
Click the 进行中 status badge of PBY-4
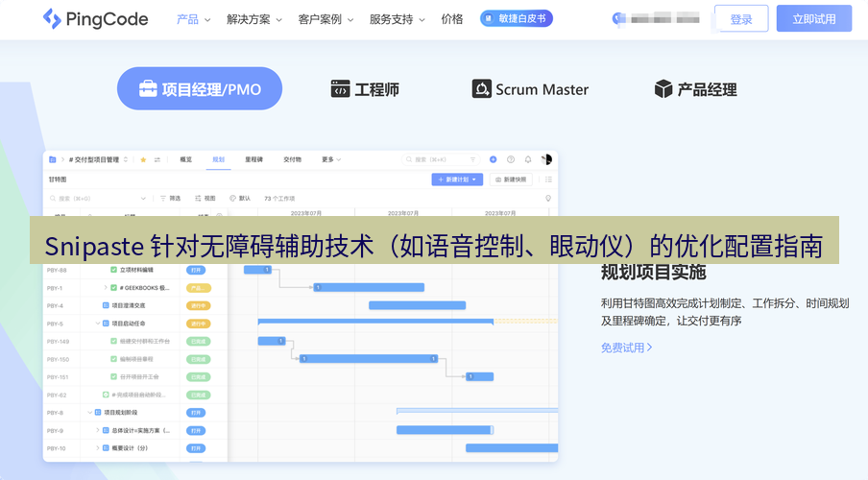[x=198, y=305]
